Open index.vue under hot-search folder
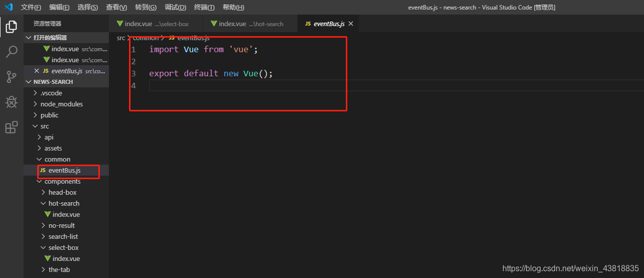The image size is (644, 278). tap(66, 214)
